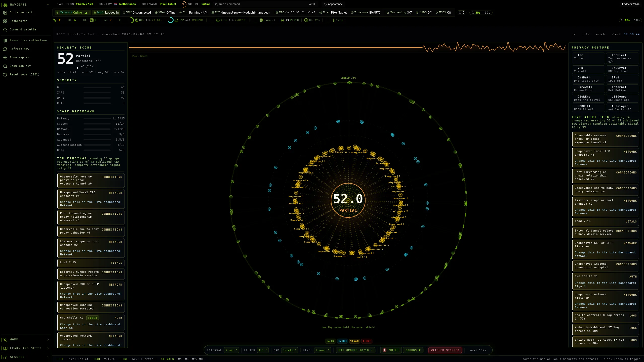
Task: Click the MAC address fingerprint chip
Action: [296, 13]
